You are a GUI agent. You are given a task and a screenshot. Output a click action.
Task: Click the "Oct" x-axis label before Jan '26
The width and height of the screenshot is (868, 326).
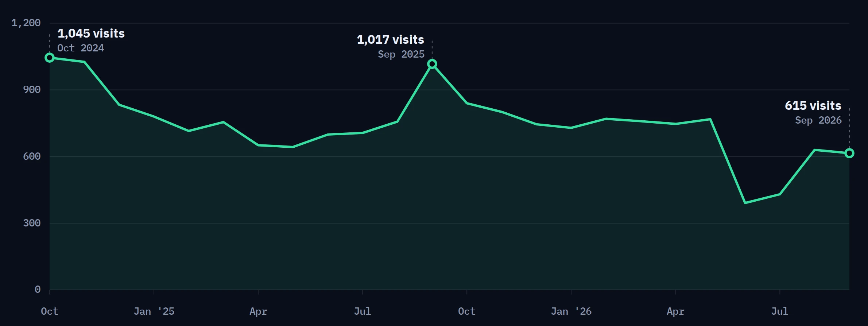(x=467, y=311)
